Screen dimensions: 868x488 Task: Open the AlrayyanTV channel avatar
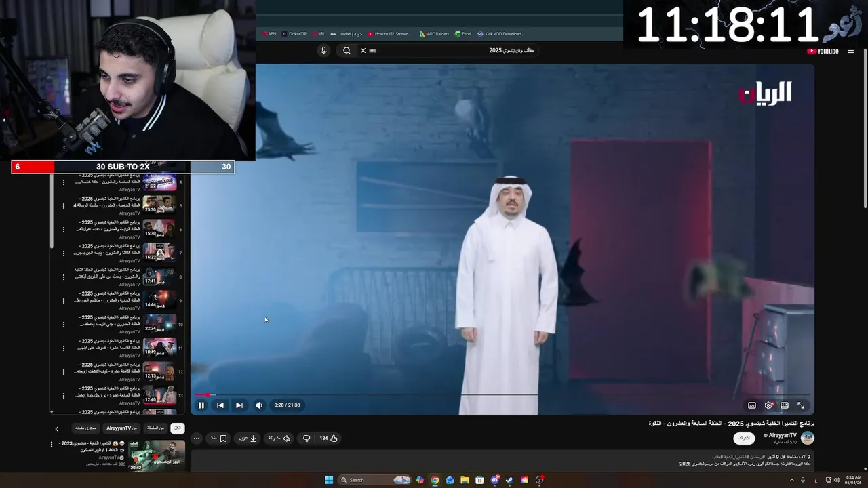(808, 439)
